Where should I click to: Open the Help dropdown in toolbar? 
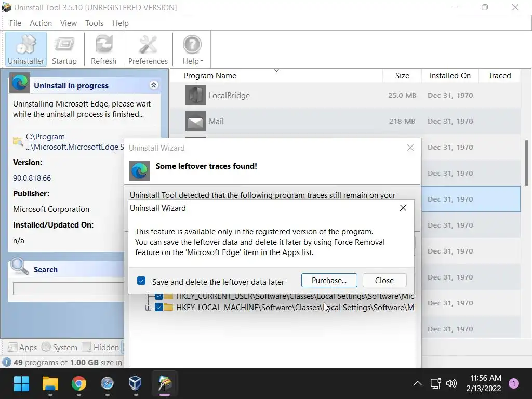pyautogui.click(x=192, y=49)
